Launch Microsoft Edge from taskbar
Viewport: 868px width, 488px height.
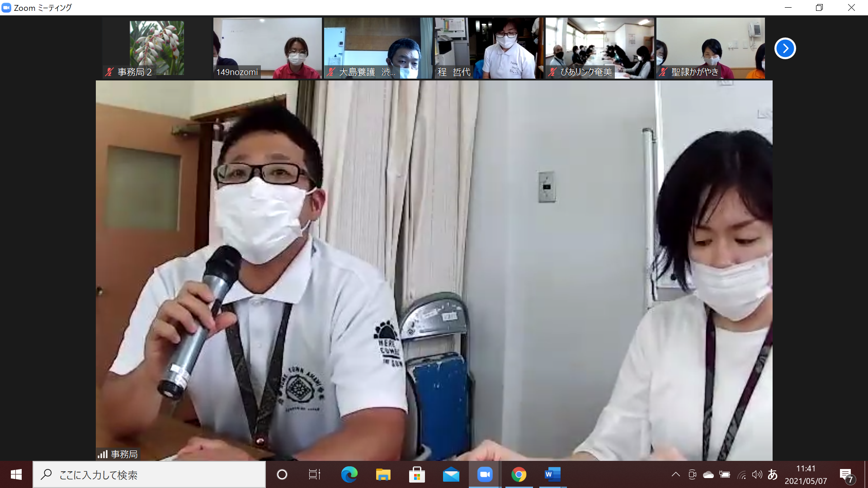click(x=349, y=474)
